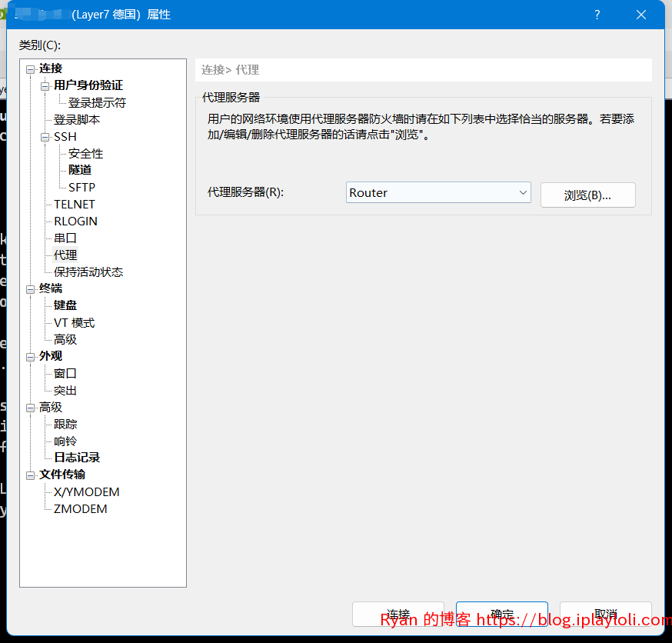Select 跟踪 tree item
This screenshot has width=672, height=643.
tap(65, 425)
